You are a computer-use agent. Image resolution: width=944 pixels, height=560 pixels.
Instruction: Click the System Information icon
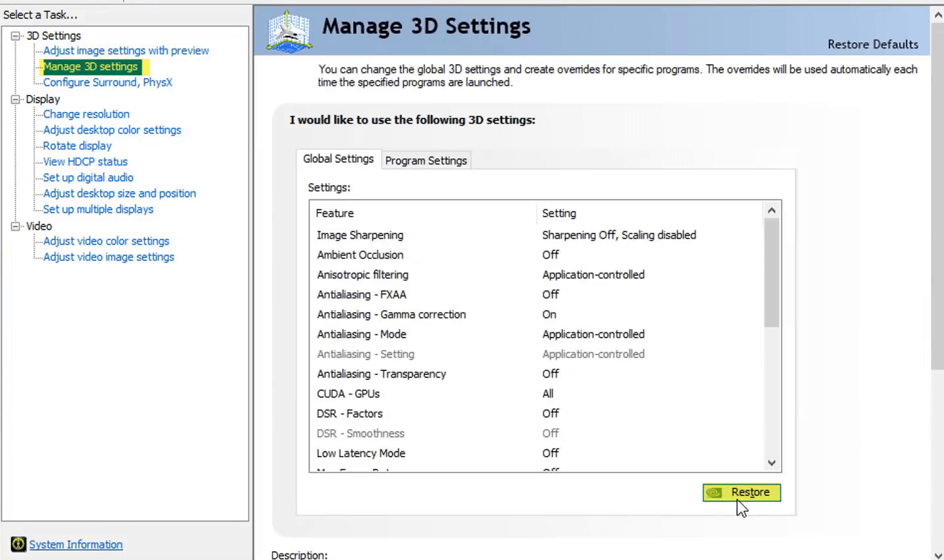click(18, 544)
